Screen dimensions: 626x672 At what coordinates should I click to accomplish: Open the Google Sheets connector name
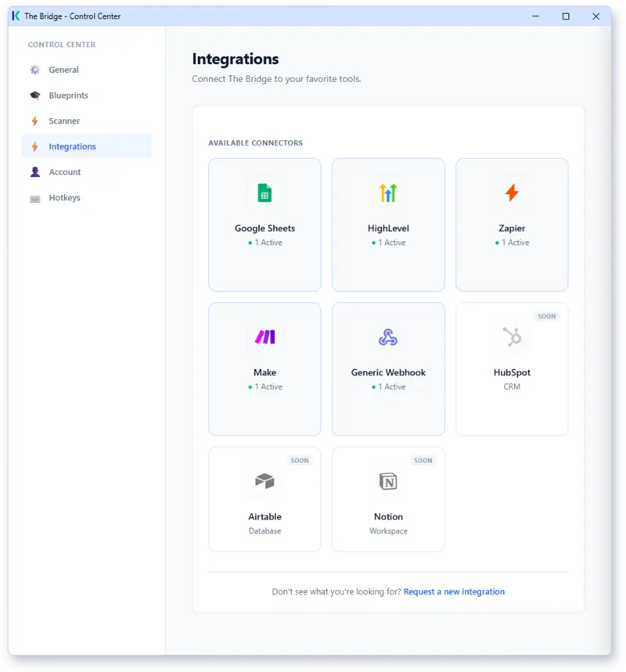coord(264,228)
